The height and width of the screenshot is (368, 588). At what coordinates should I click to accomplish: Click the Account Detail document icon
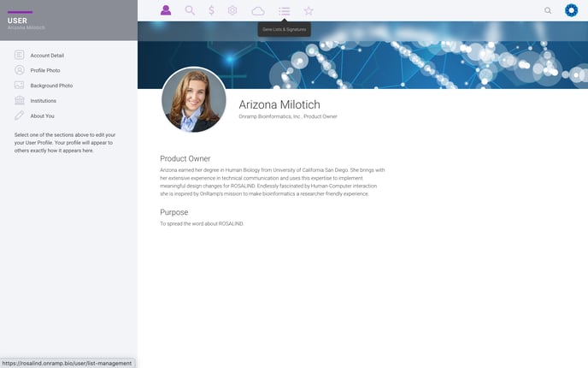(19, 55)
